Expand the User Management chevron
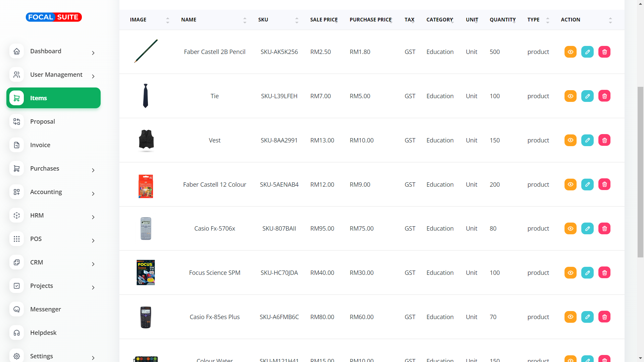 click(x=93, y=76)
